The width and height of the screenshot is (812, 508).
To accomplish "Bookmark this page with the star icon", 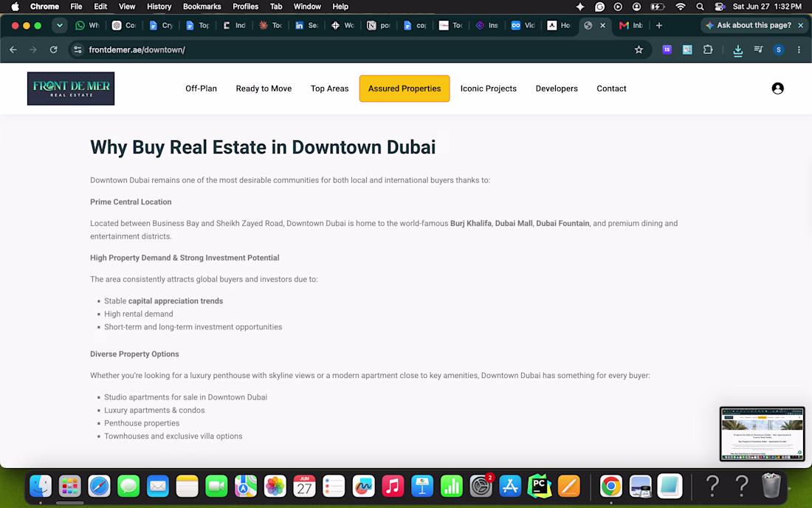I will tap(639, 49).
